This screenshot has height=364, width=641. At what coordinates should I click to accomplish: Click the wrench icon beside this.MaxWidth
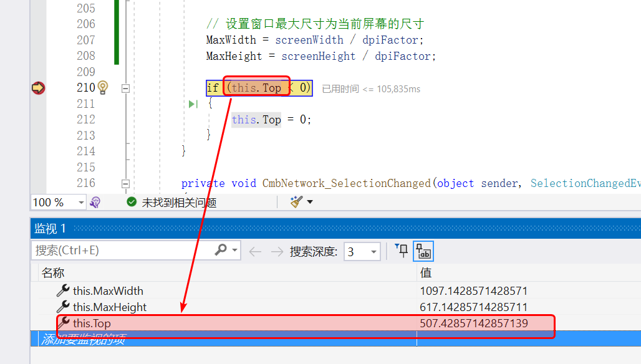(63, 290)
